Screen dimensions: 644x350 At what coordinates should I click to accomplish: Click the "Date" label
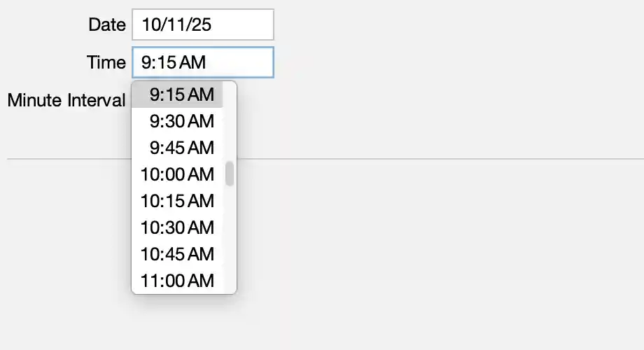[x=106, y=25]
